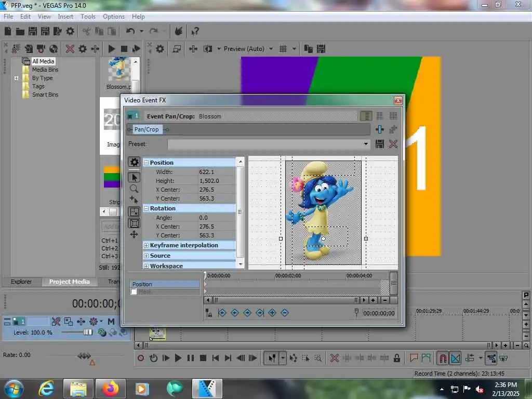Click Play button in transport bar
The width and height of the screenshot is (532, 399).
pyautogui.click(x=178, y=358)
